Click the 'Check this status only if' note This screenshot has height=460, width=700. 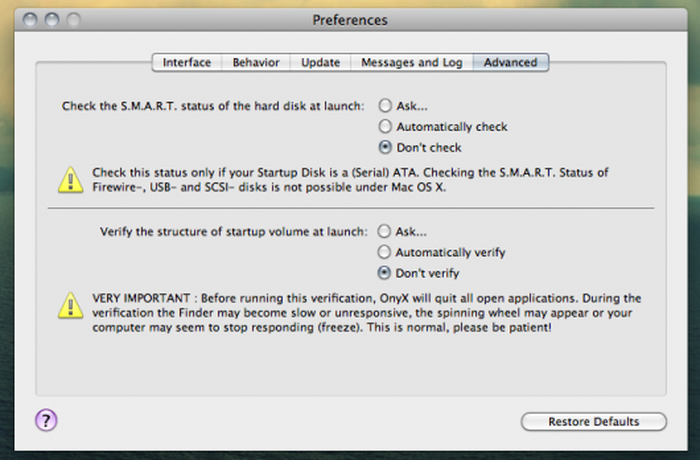pyautogui.click(x=350, y=180)
